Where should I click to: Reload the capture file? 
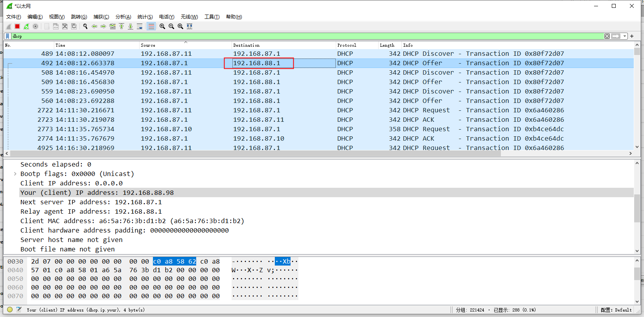(x=74, y=26)
